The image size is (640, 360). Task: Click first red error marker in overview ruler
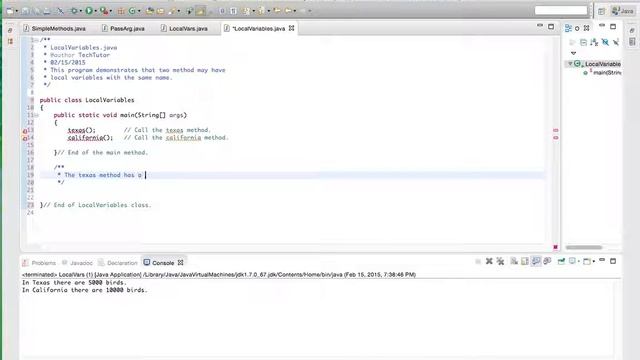556,130
